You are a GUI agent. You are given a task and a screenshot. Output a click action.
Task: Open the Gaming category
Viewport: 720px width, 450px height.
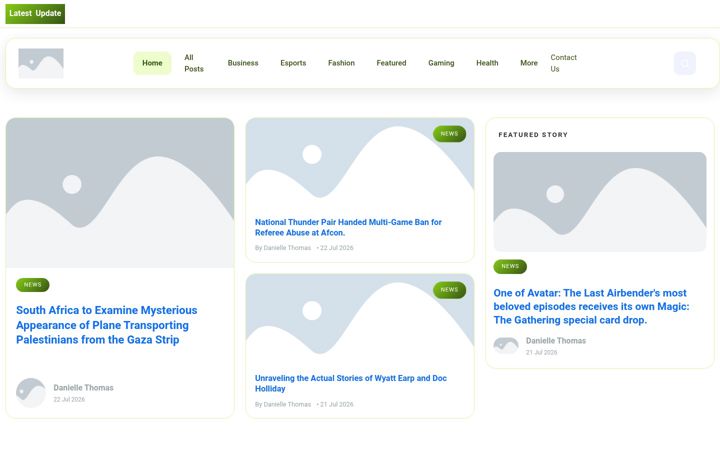(x=441, y=63)
